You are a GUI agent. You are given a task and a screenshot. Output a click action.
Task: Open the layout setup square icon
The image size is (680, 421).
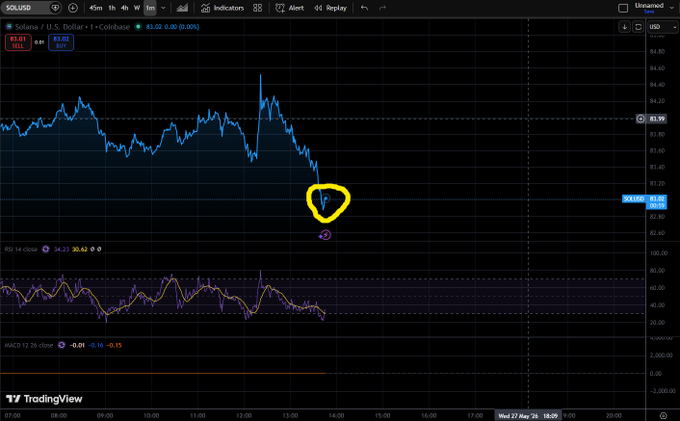623,8
